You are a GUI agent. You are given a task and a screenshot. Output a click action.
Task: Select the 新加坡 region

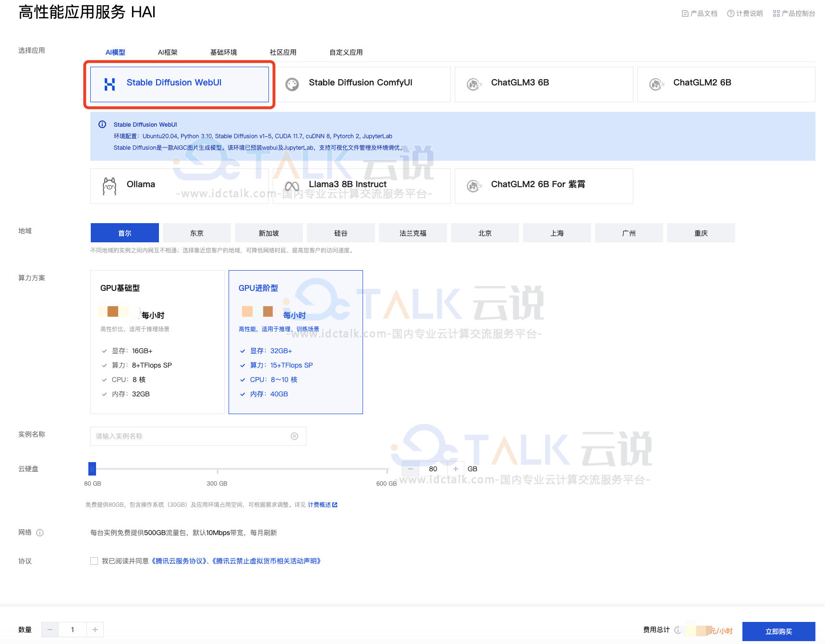[269, 233]
